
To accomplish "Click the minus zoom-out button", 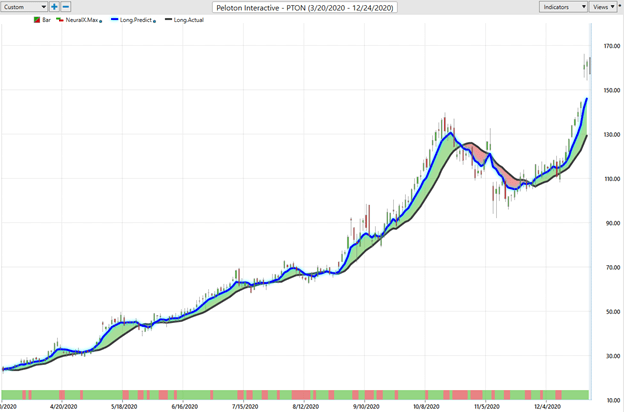I will 66,7.
